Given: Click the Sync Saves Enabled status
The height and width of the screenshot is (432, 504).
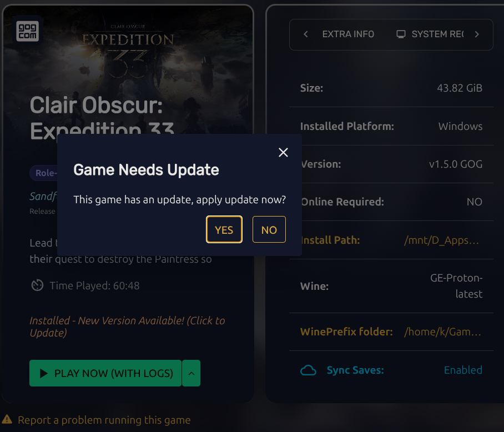Looking at the screenshot, I should tap(463, 370).
